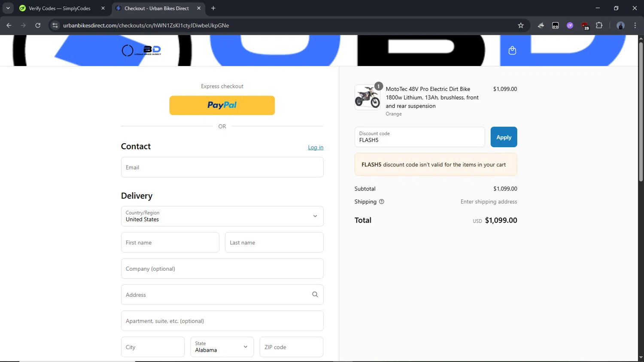Open the shopping bag cart icon
Screen dimensions: 644x362
(x=512, y=51)
